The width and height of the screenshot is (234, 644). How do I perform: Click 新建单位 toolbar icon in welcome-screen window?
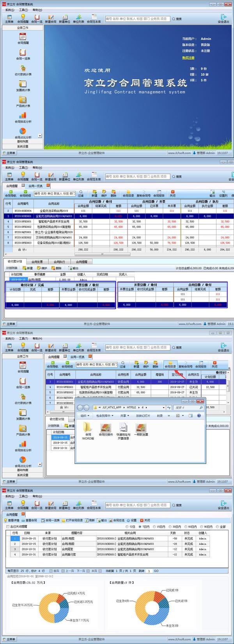(64, 18)
